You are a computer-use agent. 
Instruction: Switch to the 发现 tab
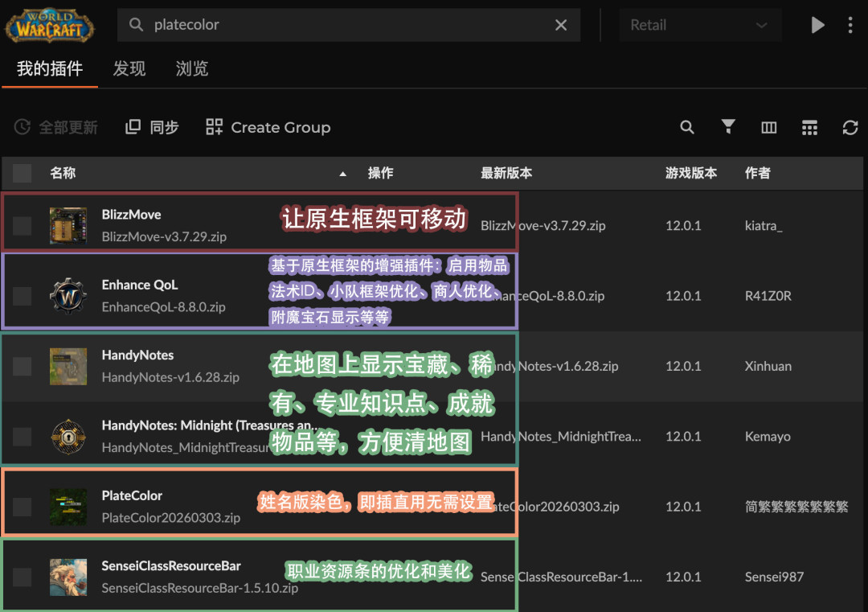pos(129,68)
